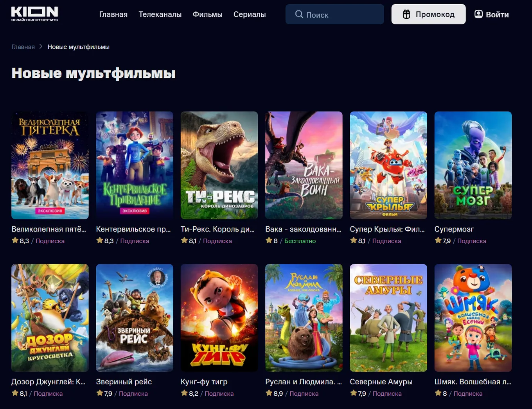532x409 pixels.
Task: Open the Вака заколдованный воин poster
Action: [304, 165]
